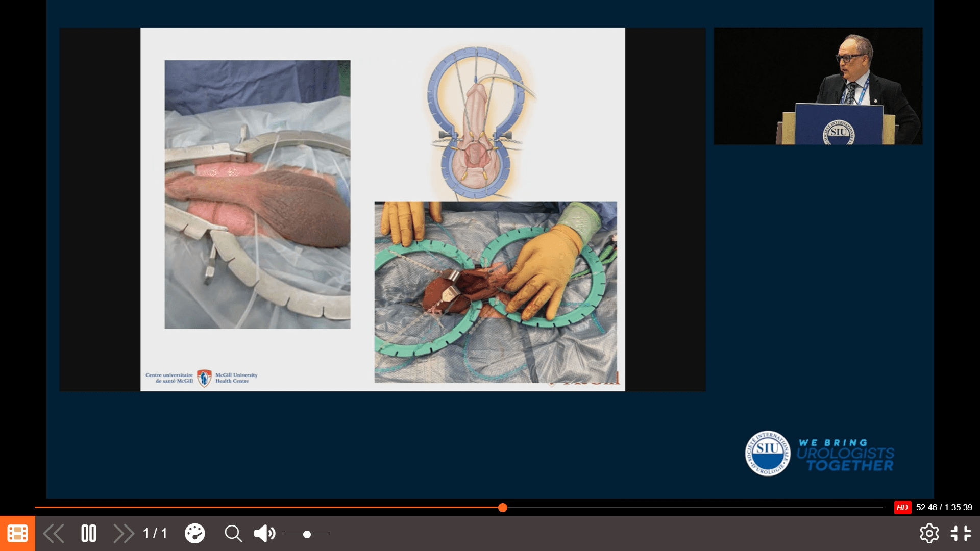Screen dimensions: 980x551
Task: Open the magnifier search icon
Action: point(233,534)
